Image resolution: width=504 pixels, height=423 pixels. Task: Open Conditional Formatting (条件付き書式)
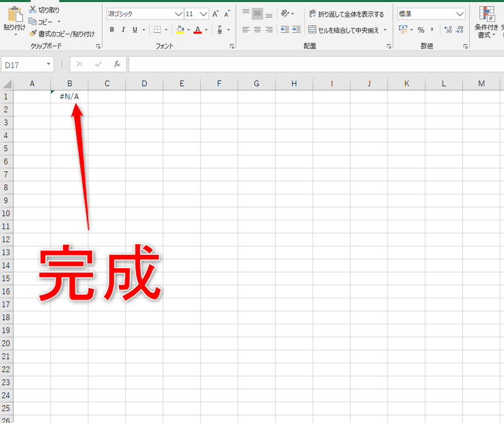487,22
